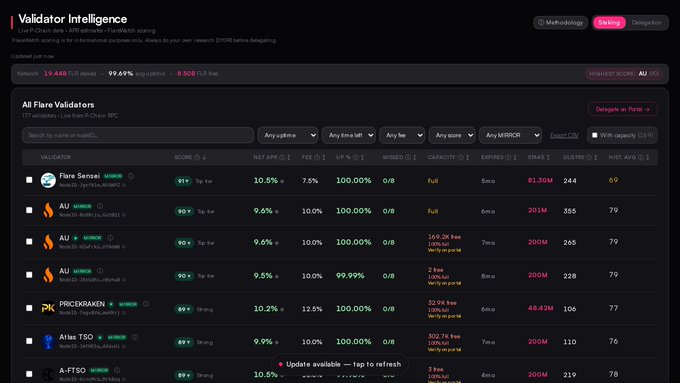Sort by Hist. Avg arrows
680x383 pixels.
pyautogui.click(x=647, y=157)
